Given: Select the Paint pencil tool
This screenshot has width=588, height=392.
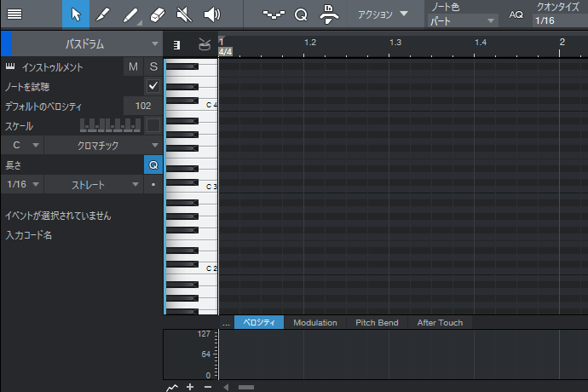Looking at the screenshot, I should pos(130,14).
